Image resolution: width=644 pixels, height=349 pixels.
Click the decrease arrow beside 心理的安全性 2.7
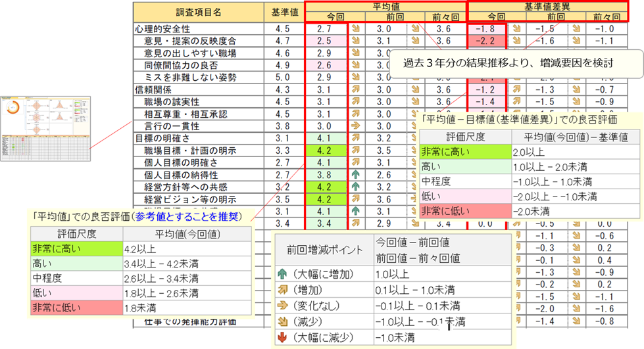point(355,29)
